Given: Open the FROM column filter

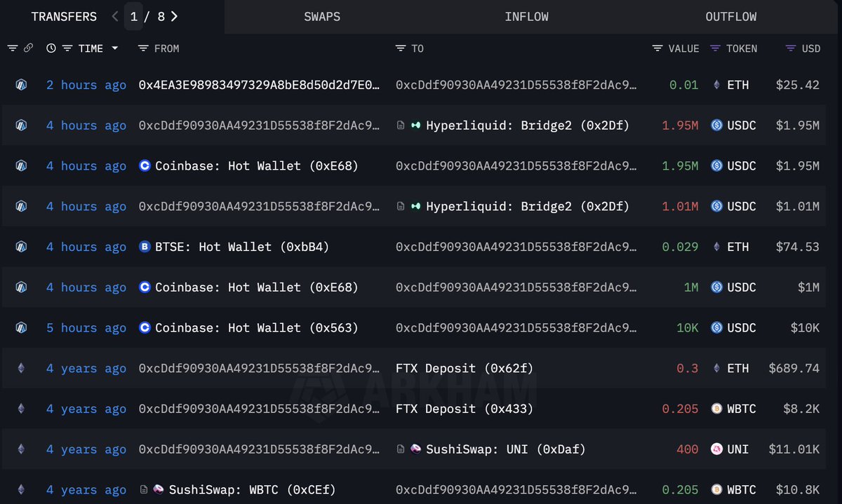Looking at the screenshot, I should (x=143, y=48).
